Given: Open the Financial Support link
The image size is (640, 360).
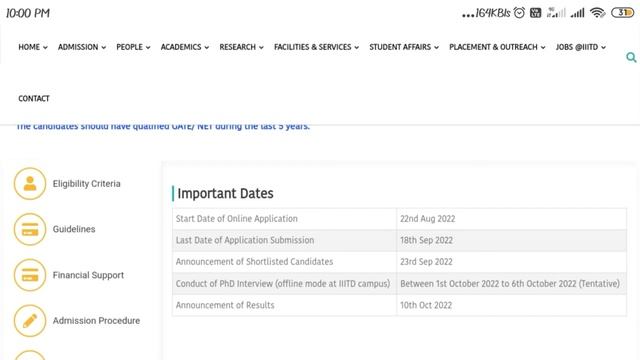Looking at the screenshot, I should 88,275.
